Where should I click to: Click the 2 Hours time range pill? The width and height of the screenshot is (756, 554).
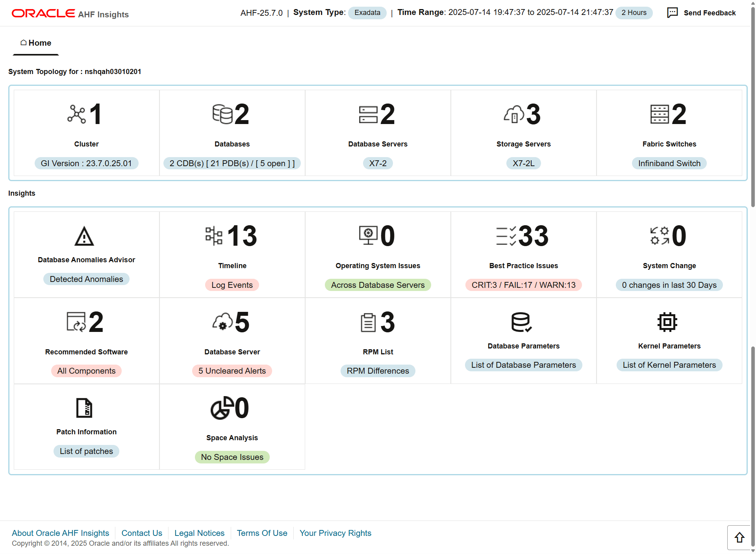(x=634, y=13)
